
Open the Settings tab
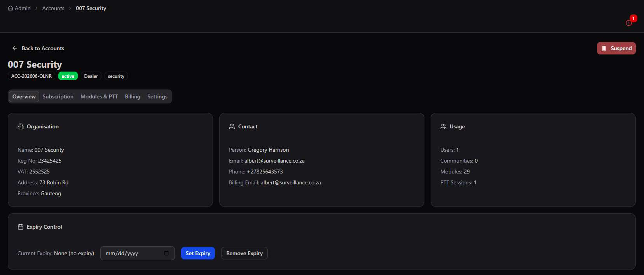157,96
